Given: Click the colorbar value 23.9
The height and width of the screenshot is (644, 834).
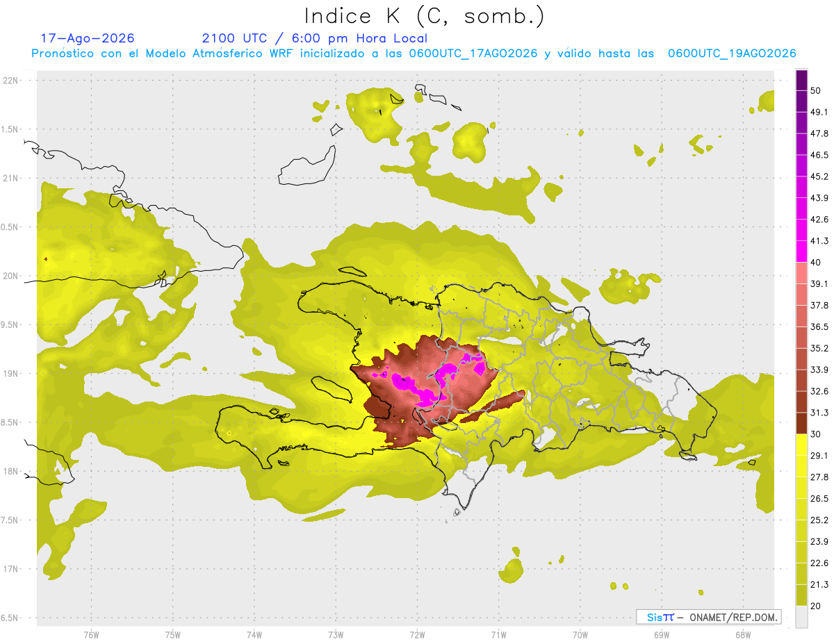Looking at the screenshot, I should [x=819, y=542].
